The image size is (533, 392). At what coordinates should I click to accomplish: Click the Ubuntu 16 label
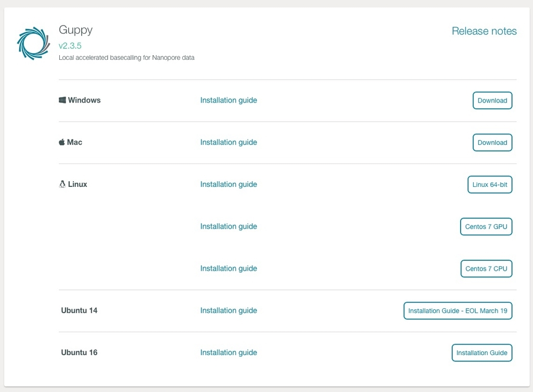tap(79, 352)
